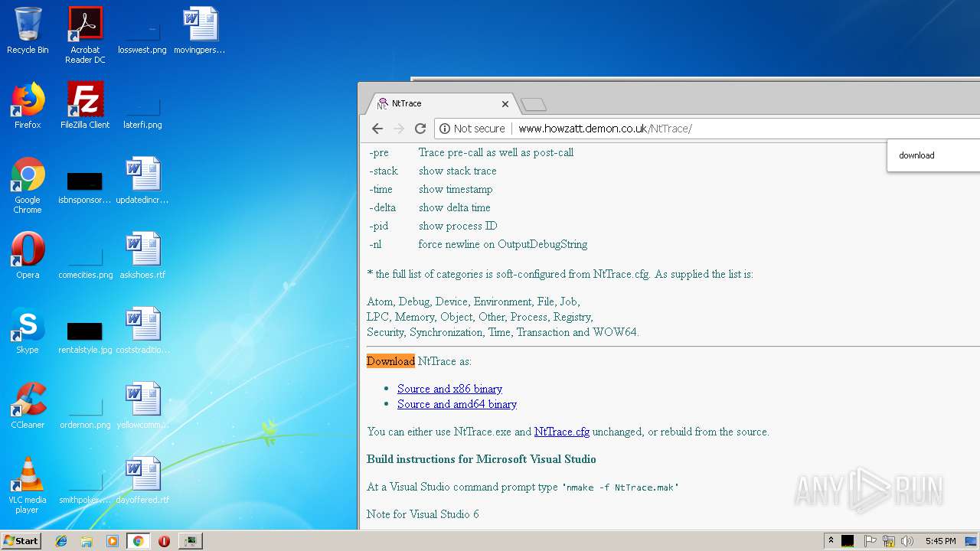Launch Google Chrome desktop shortcut
980x551 pixels.
28,186
